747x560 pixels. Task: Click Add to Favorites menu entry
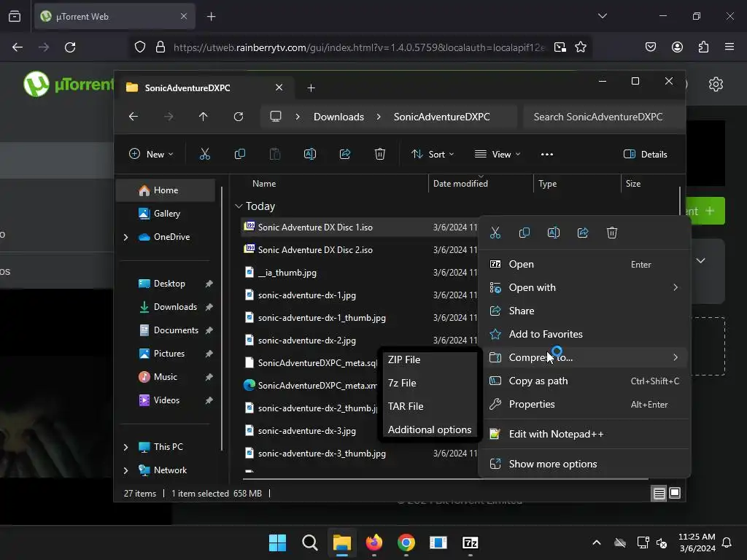pos(584,334)
